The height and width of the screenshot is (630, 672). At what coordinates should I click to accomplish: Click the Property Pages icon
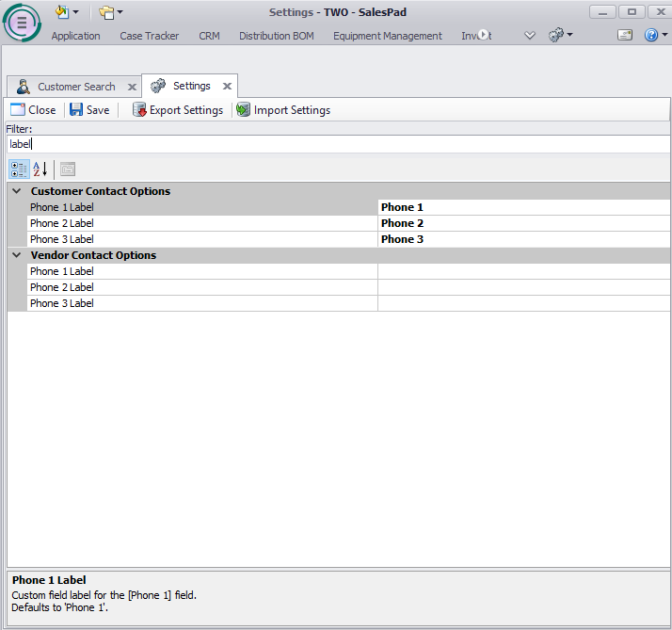[68, 170]
